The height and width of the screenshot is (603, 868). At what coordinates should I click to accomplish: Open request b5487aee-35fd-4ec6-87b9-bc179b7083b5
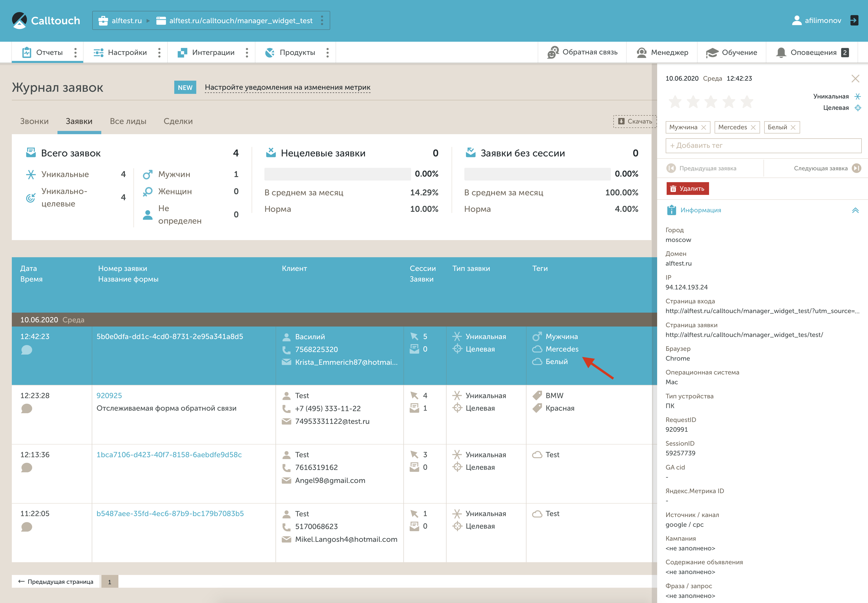pos(170,514)
